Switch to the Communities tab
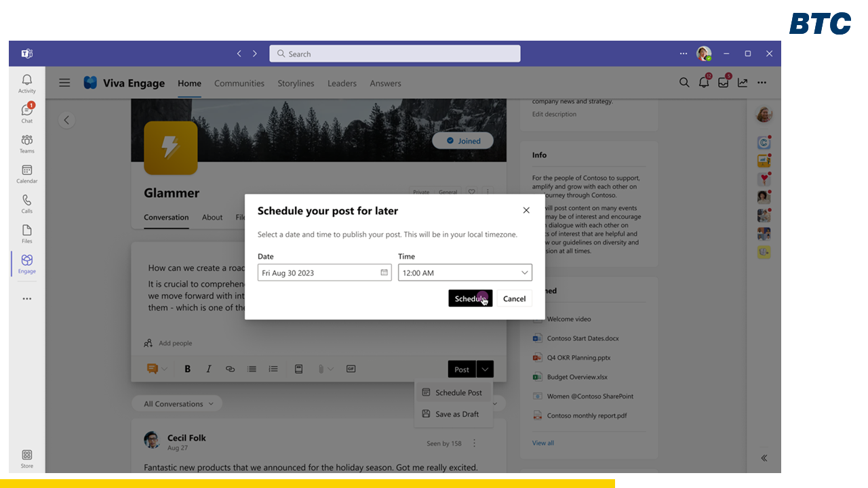Image resolution: width=868 pixels, height=488 pixels. (239, 83)
